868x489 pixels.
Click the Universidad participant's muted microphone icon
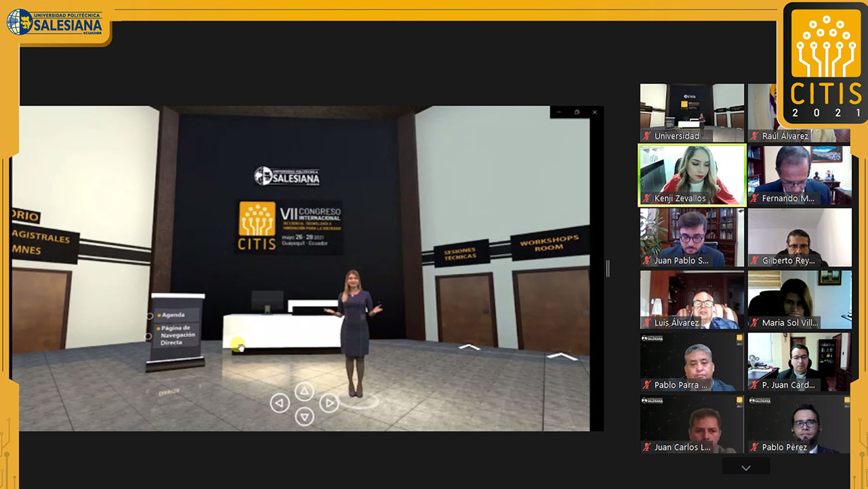click(x=647, y=136)
